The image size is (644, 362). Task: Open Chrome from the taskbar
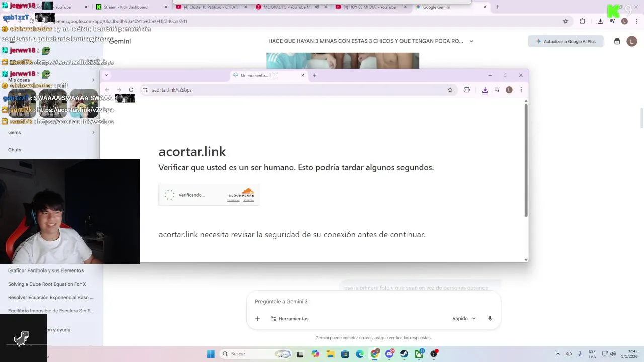tap(375, 354)
